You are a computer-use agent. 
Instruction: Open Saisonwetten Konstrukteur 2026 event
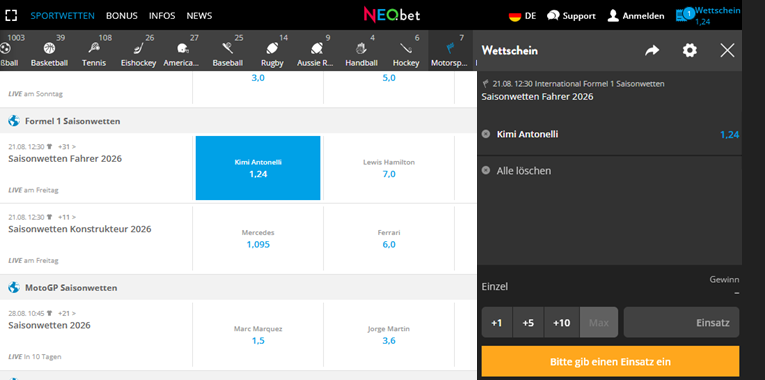tap(80, 229)
